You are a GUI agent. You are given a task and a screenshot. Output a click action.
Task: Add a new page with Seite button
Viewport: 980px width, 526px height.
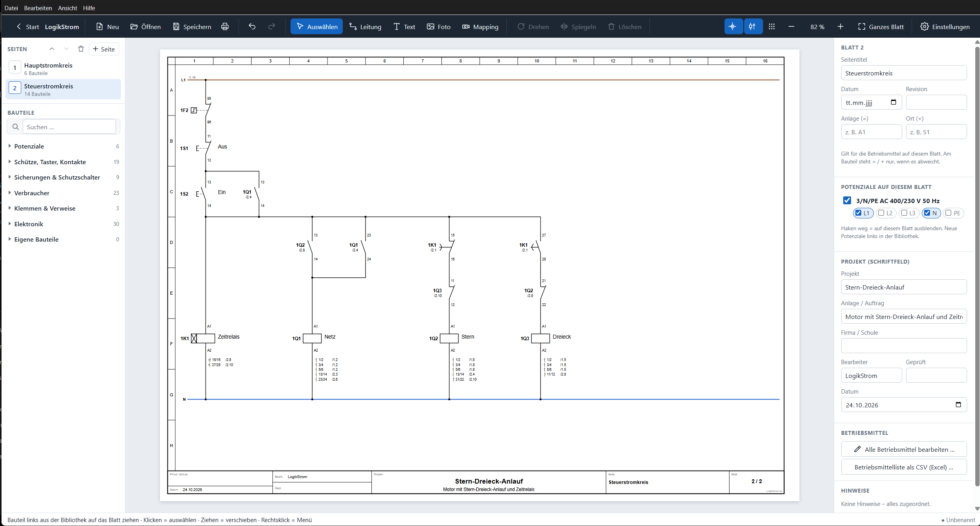104,49
